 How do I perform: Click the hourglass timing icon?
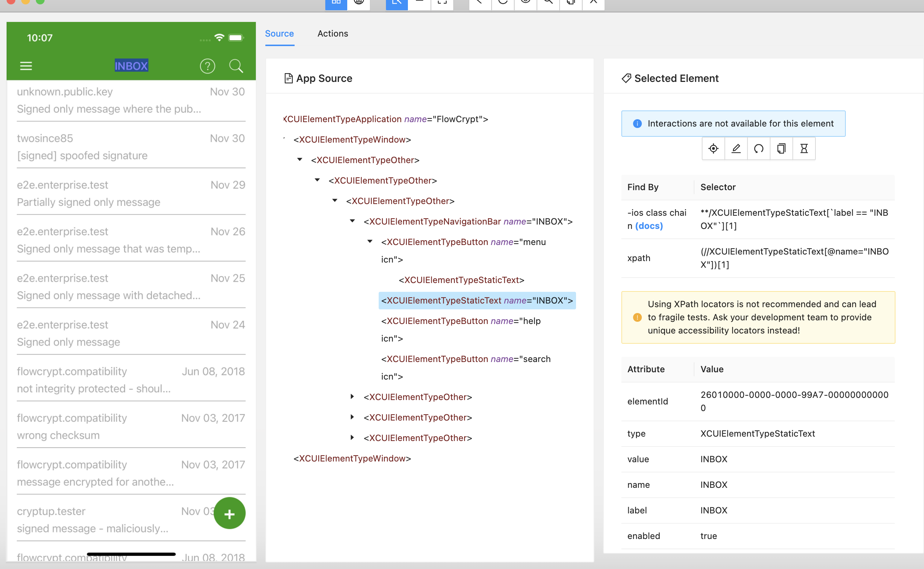[804, 148]
